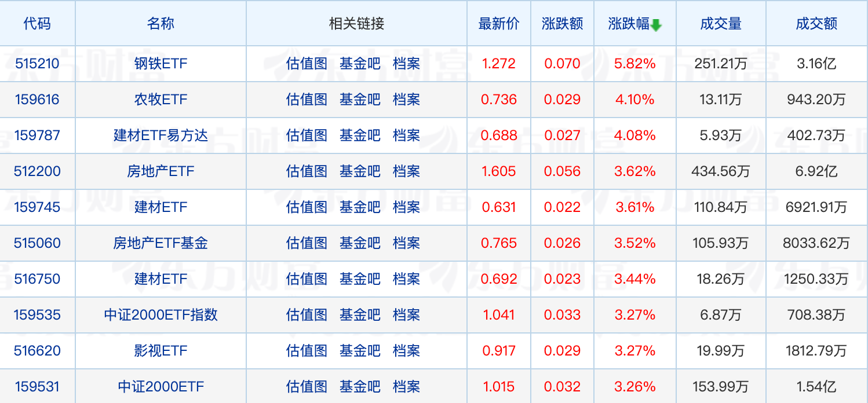
Task: Open 档案 for 房地产ETF
Action: coord(406,171)
